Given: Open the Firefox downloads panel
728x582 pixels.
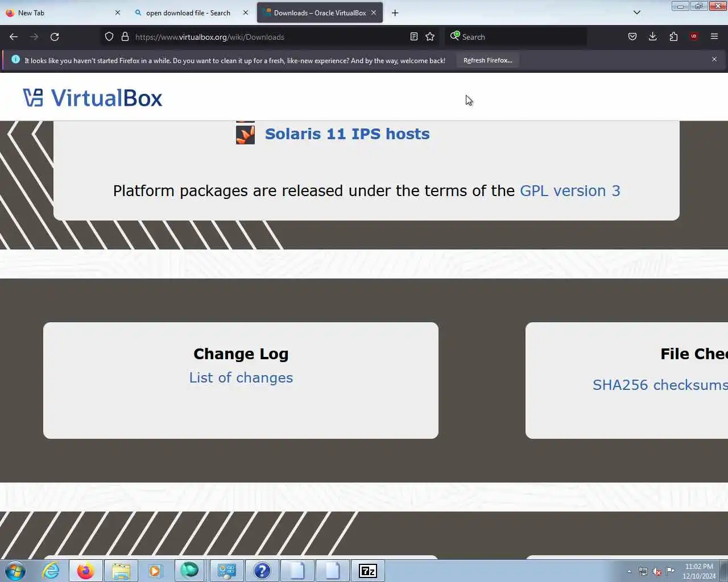Looking at the screenshot, I should pos(653,37).
